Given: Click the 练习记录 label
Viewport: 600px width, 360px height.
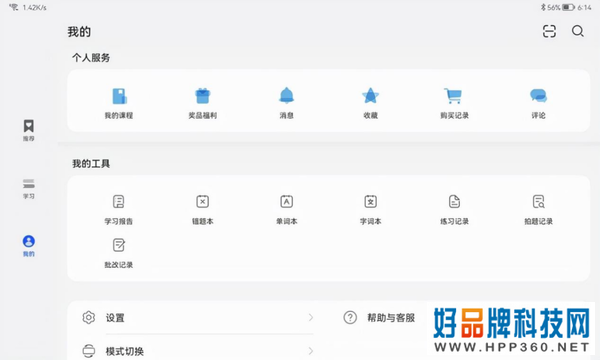Looking at the screenshot, I should click(x=454, y=222).
